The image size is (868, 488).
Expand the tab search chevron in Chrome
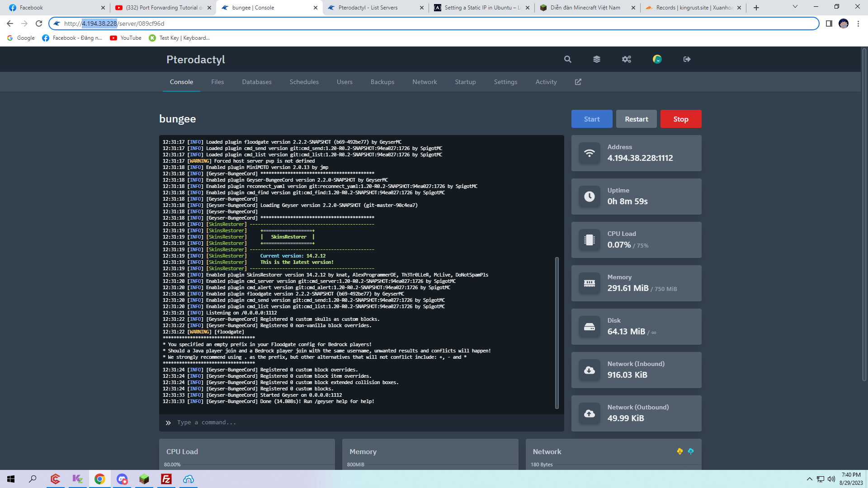pyautogui.click(x=795, y=7)
